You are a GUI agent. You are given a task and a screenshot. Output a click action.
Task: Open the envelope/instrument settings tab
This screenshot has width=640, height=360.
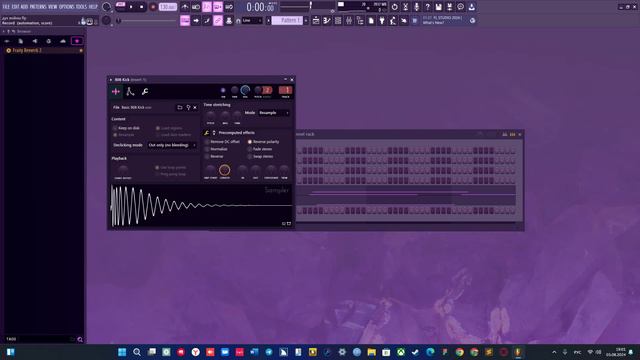click(x=130, y=91)
